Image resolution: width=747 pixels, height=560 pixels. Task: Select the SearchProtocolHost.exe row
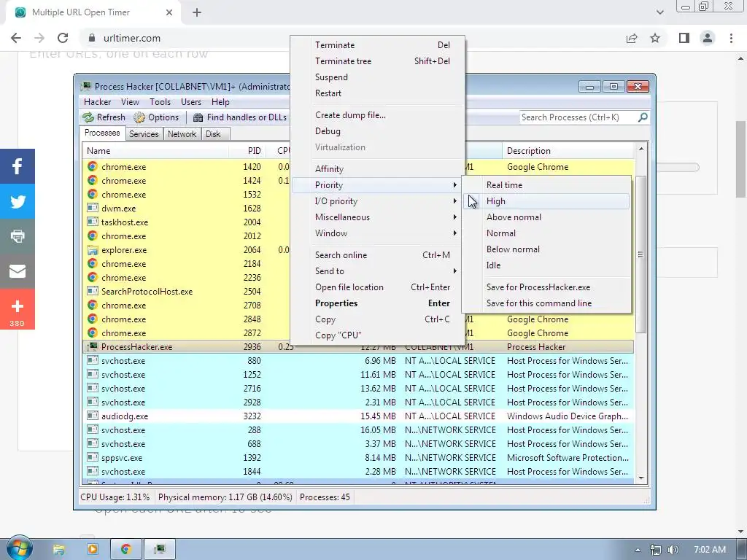click(187, 292)
